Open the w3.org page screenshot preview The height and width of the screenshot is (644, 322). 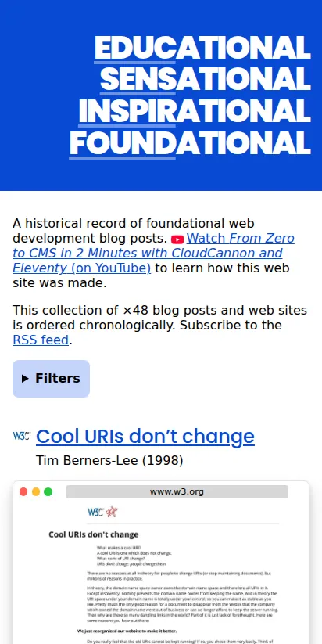pos(161,571)
